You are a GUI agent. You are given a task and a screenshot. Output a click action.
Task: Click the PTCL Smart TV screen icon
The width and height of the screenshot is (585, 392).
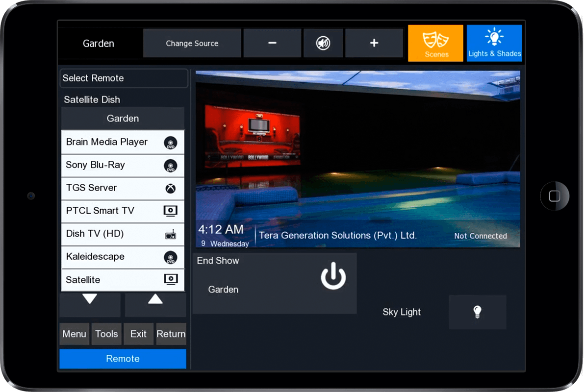click(x=170, y=211)
